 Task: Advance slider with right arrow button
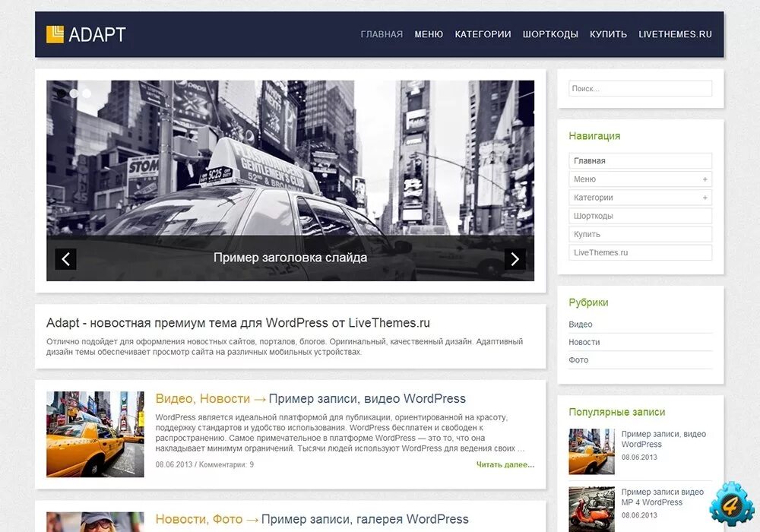point(515,259)
